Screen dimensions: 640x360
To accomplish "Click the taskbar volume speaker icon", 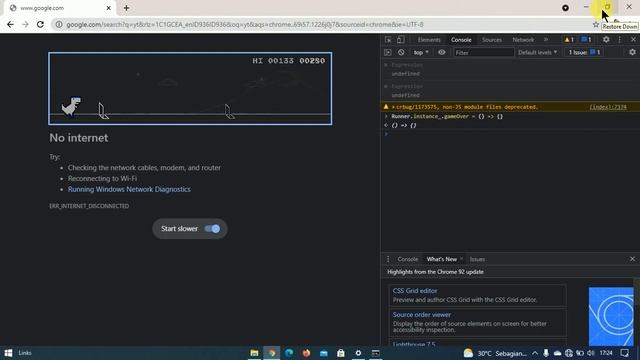I will pyautogui.click(x=590, y=353).
